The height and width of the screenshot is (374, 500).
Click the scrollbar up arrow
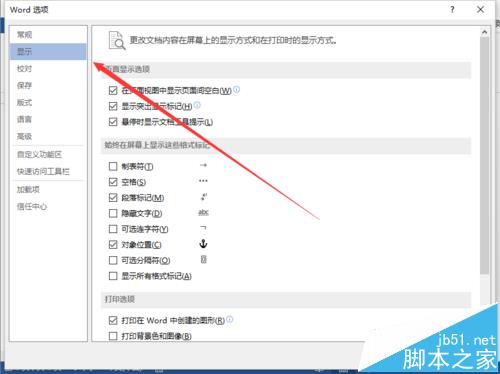pyautogui.click(x=485, y=32)
